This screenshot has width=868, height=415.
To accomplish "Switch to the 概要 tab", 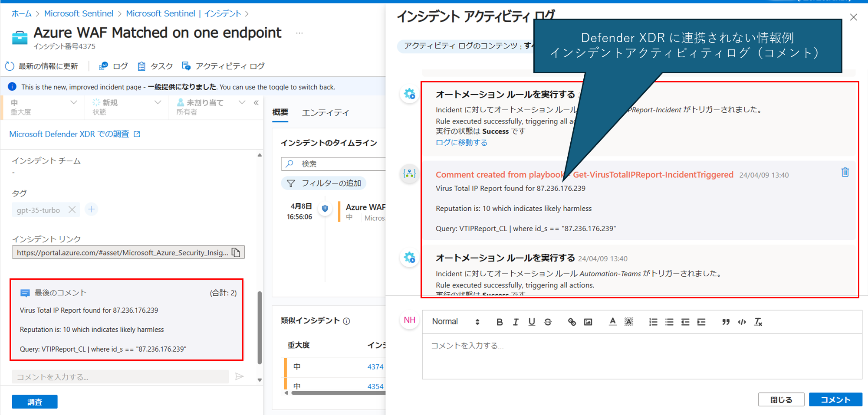I will (x=280, y=113).
